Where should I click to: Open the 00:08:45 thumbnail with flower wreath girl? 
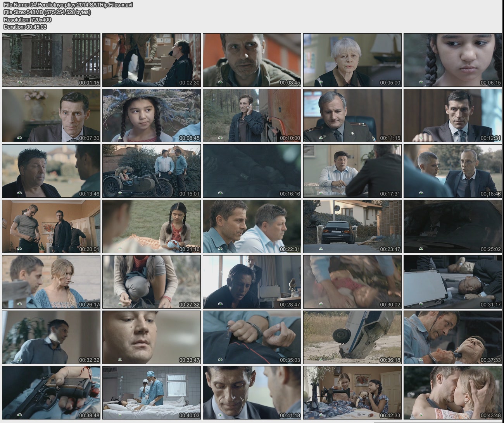click(x=152, y=116)
